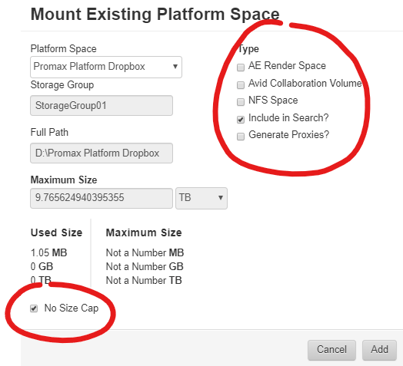Click the Generate Proxies? label
This screenshot has height=366, width=403.
[289, 135]
